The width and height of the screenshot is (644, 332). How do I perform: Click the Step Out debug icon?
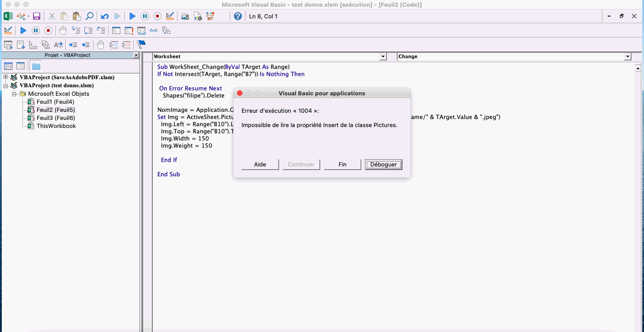[101, 30]
